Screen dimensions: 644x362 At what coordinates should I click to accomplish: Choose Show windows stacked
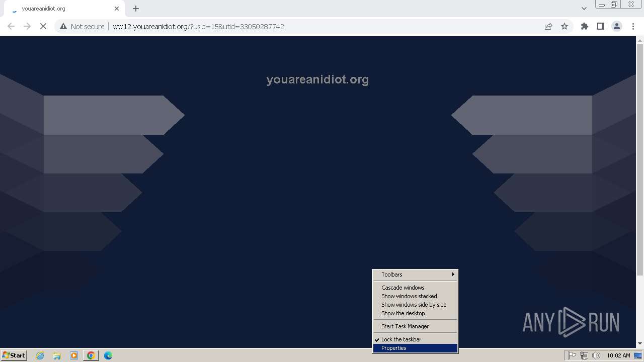pyautogui.click(x=415, y=296)
